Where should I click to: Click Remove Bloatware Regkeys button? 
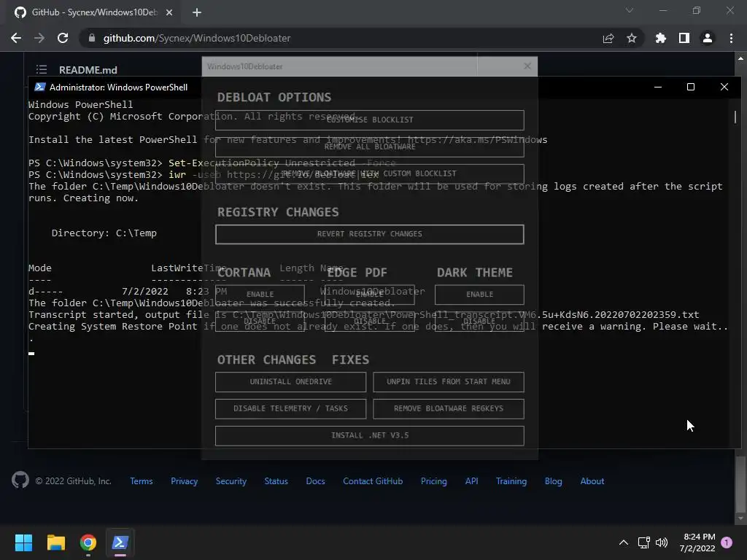[449, 408]
